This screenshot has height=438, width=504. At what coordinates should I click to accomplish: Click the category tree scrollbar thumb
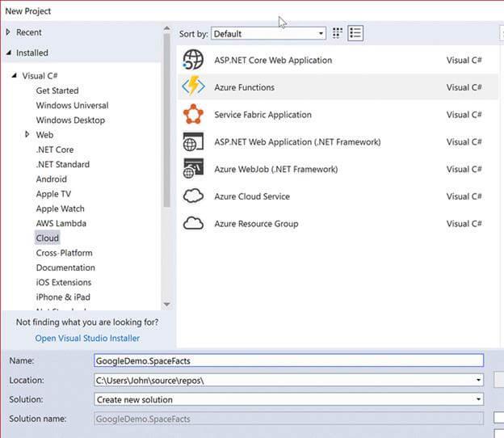tap(166, 120)
